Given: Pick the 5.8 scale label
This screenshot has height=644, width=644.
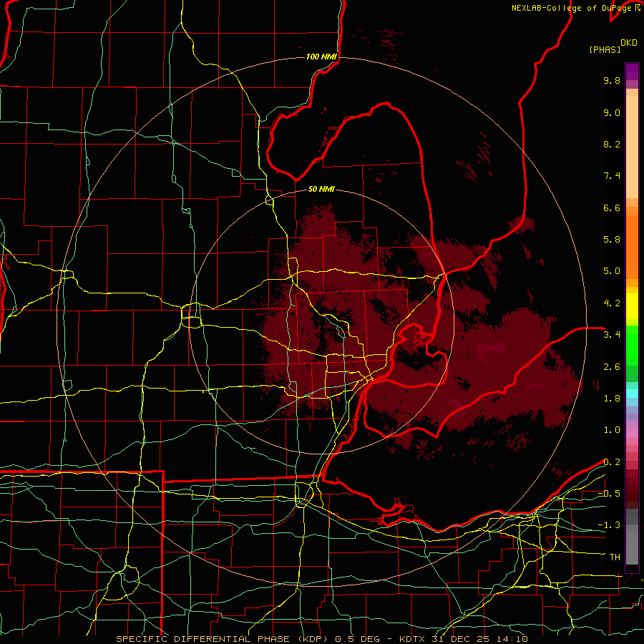Looking at the screenshot, I should (612, 240).
